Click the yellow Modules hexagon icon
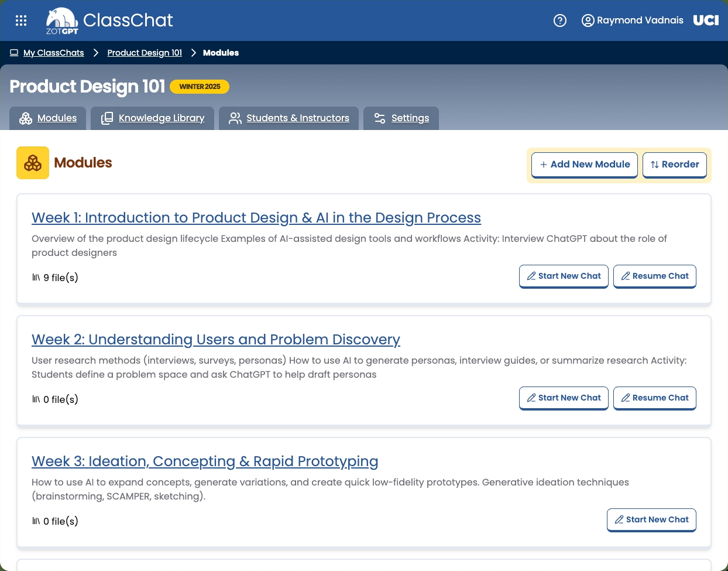Screen dimensions: 728x571 click(x=33, y=162)
